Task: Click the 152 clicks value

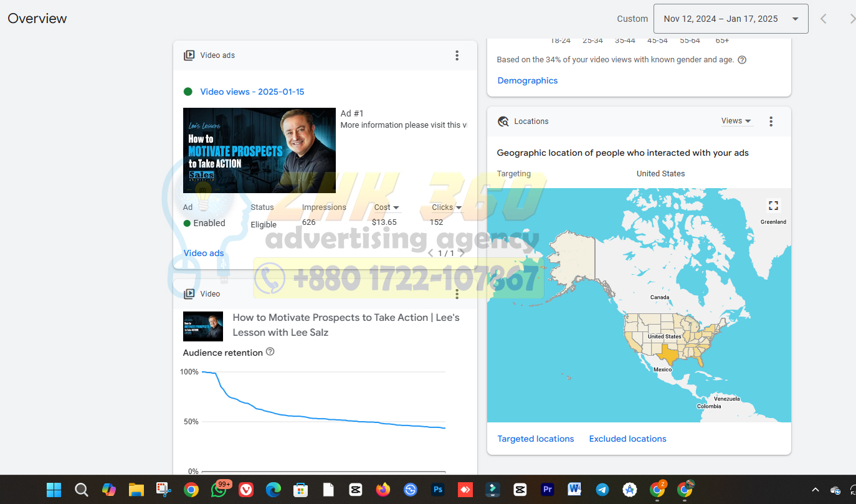Action: pyautogui.click(x=437, y=222)
